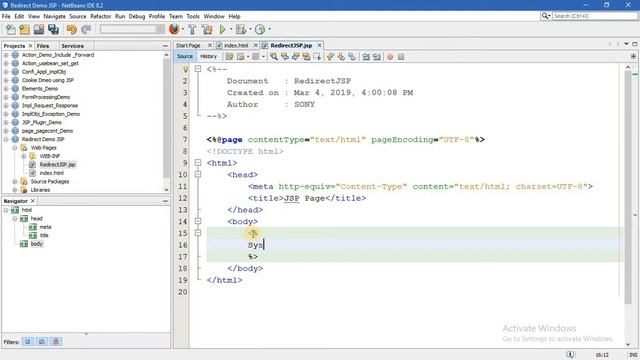Click the Redo toolbar icon

pyautogui.click(x=86, y=29)
